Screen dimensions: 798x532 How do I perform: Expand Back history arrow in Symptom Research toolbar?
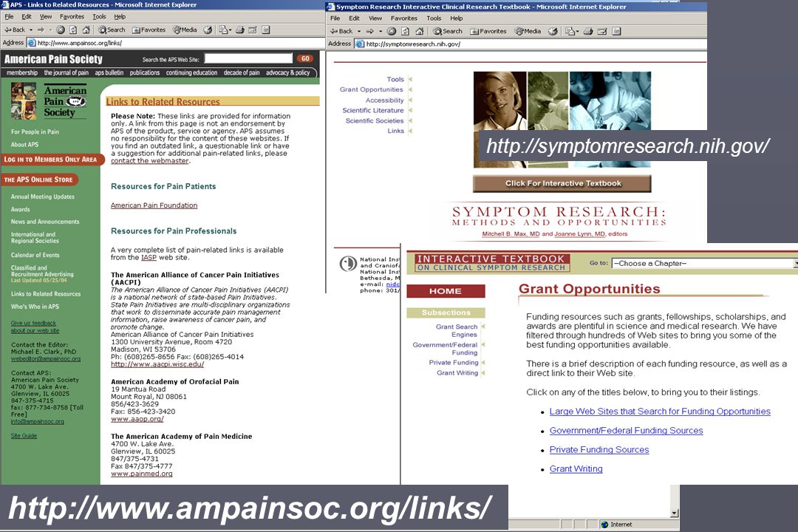(x=359, y=31)
